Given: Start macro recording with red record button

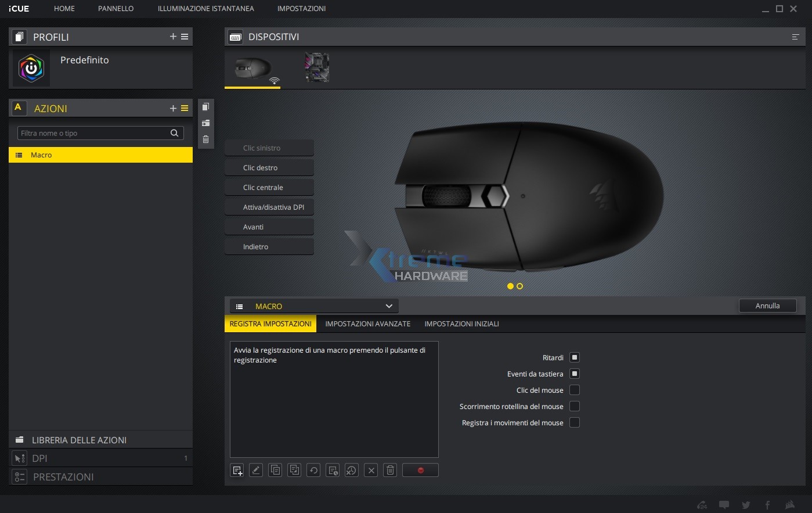Looking at the screenshot, I should point(420,470).
